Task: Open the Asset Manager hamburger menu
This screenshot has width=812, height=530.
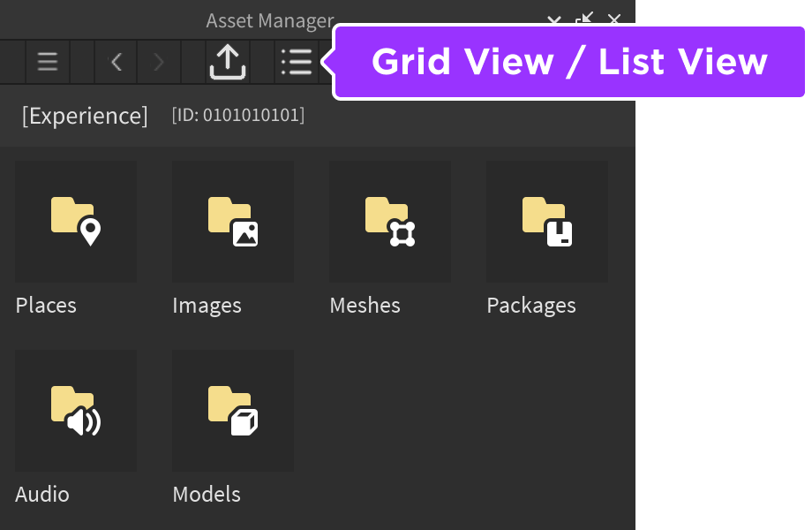Action: [48, 62]
